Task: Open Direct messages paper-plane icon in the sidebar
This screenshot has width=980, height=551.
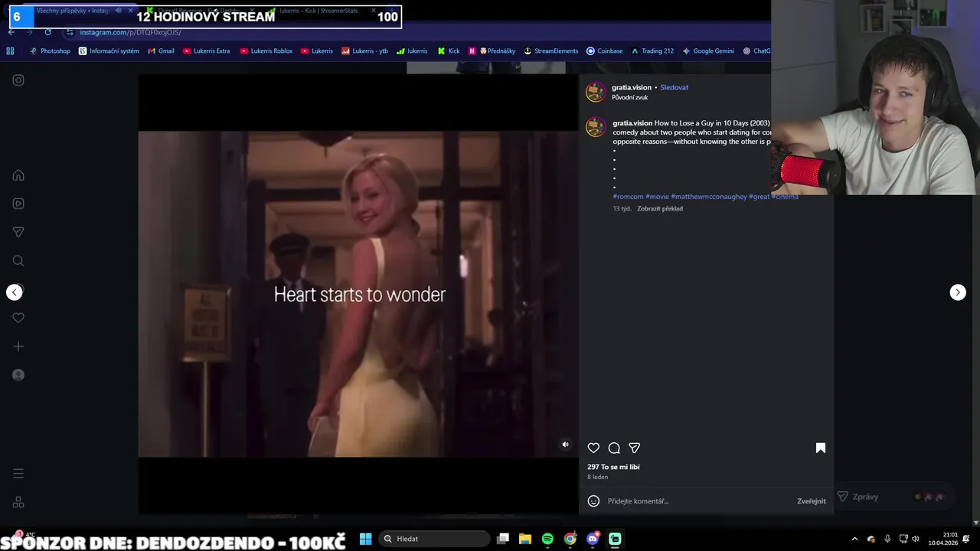Action: pos(18,232)
